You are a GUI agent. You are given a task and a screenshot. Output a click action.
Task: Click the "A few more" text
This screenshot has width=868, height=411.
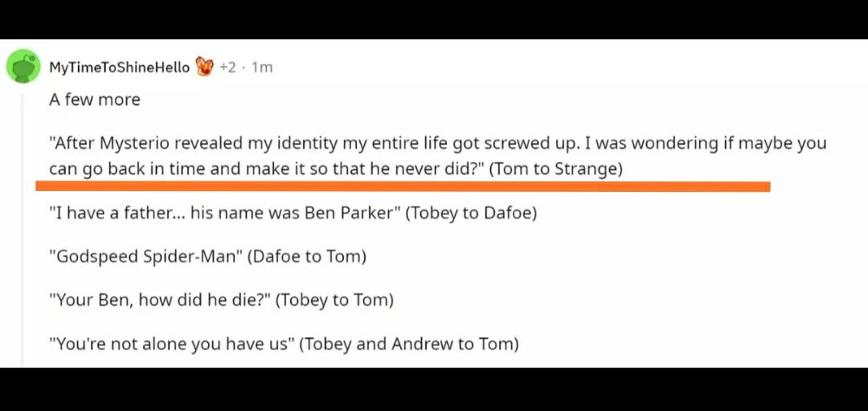coord(95,100)
